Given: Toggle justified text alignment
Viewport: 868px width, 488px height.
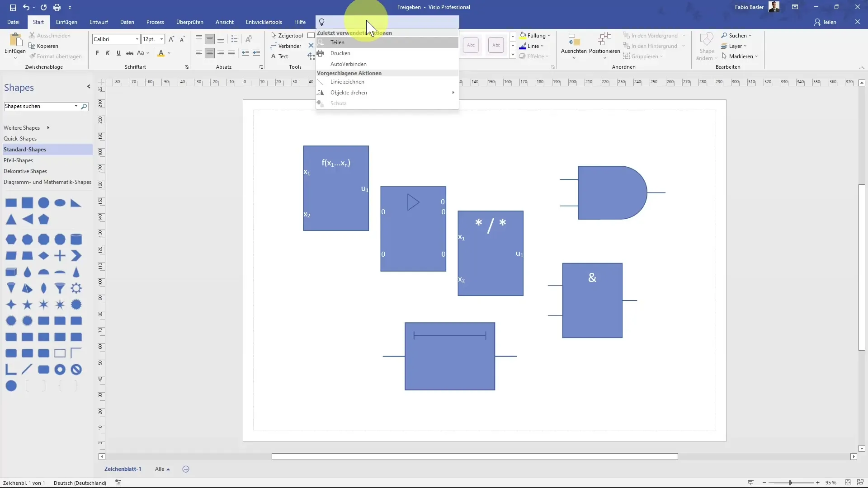Looking at the screenshot, I should [x=231, y=53].
